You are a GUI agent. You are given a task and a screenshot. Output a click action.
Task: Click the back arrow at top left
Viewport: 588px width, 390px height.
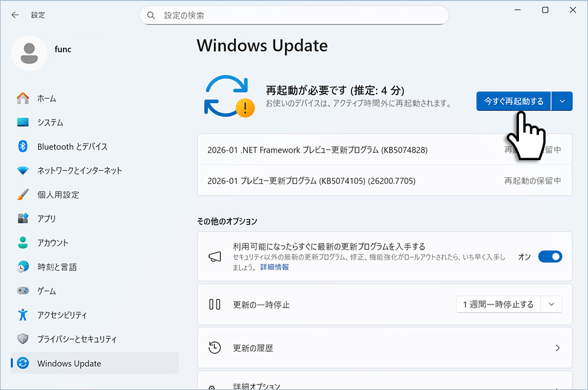tap(14, 15)
